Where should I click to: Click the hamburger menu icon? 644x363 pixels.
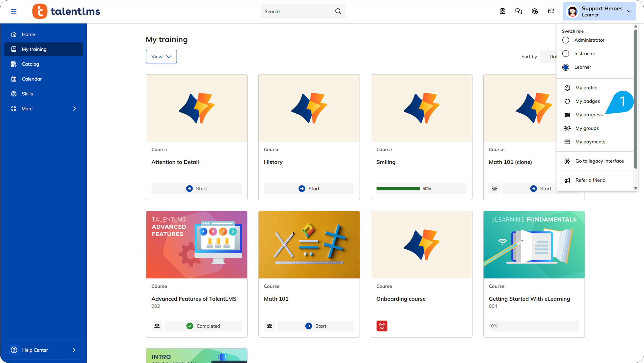coord(14,11)
